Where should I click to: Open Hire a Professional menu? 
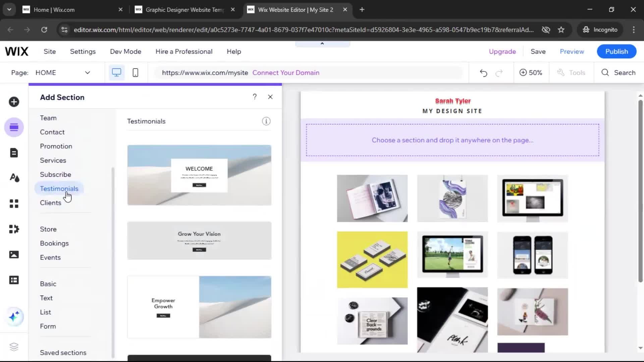[x=184, y=52]
